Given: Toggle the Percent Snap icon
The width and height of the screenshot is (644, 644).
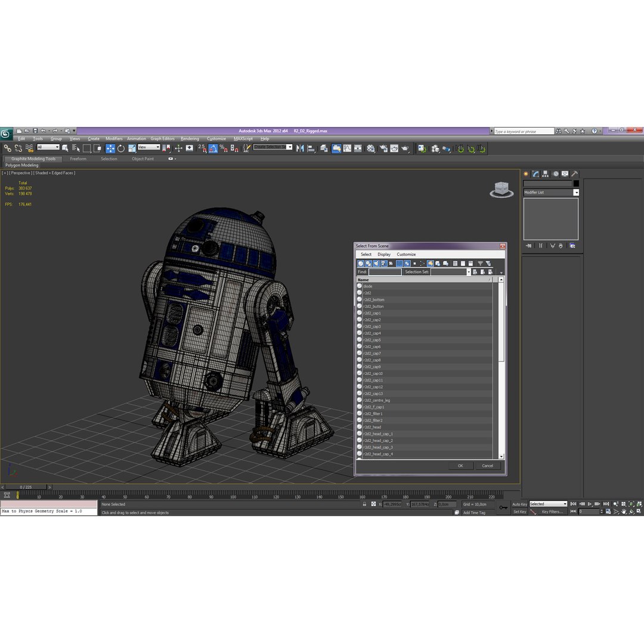Looking at the screenshot, I should [x=224, y=148].
